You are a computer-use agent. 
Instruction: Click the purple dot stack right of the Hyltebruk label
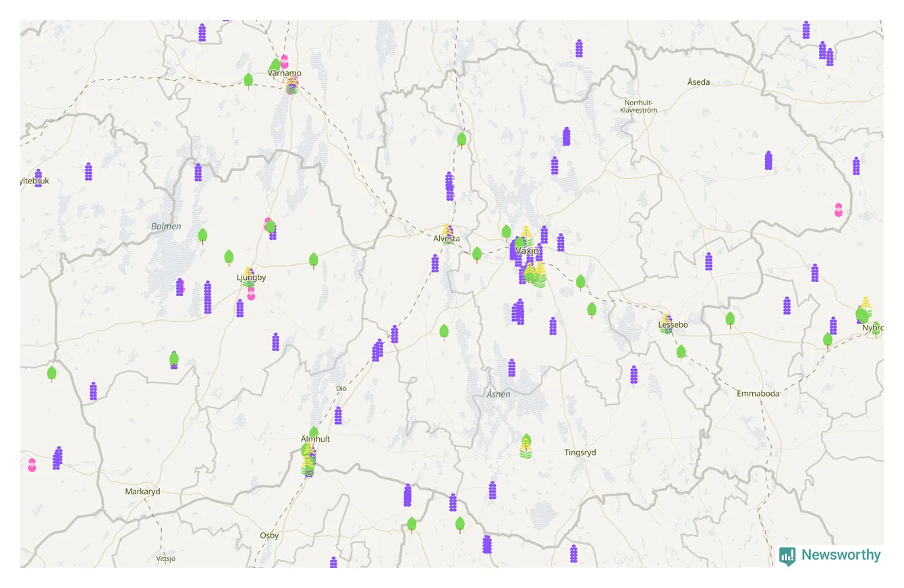point(88,172)
